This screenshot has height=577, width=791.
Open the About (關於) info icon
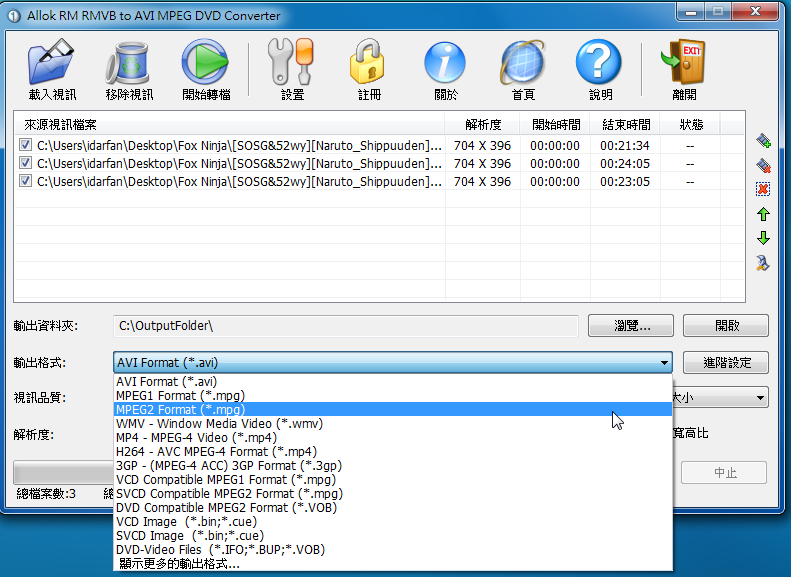point(445,62)
